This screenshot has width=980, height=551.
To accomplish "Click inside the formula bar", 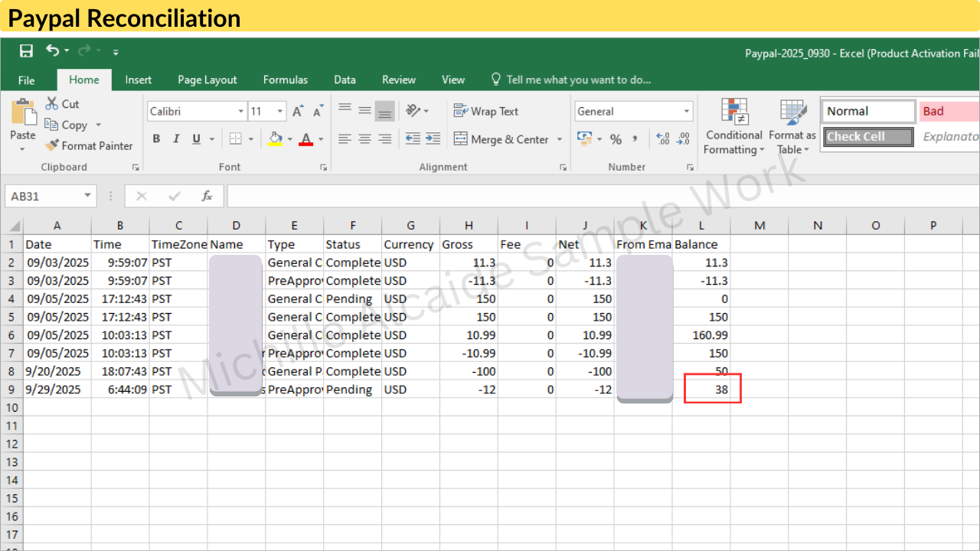I will (603, 197).
